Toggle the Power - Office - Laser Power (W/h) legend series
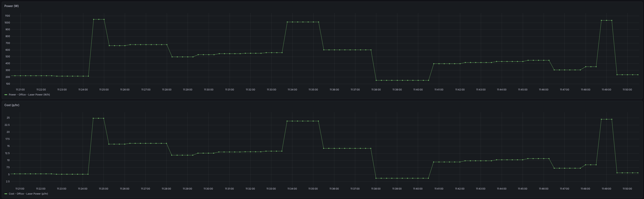The image size is (644, 199). (x=29, y=95)
